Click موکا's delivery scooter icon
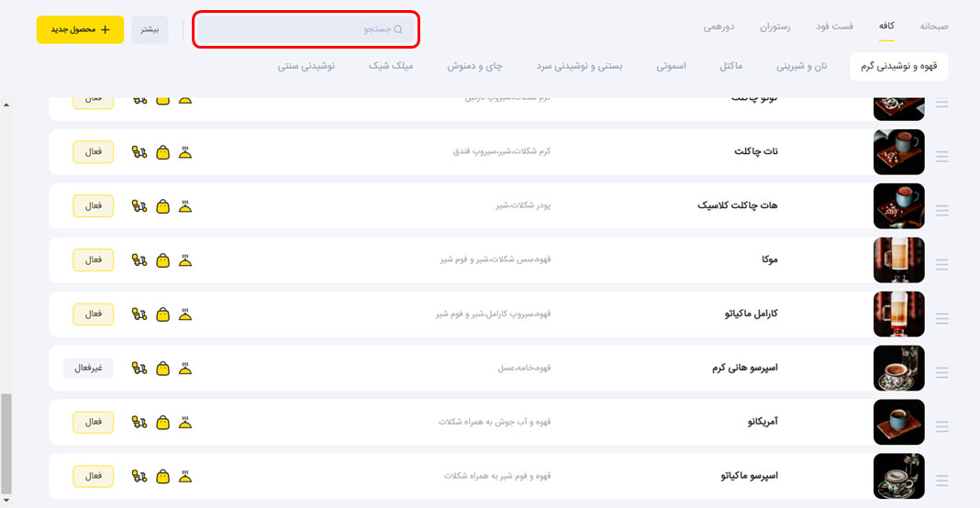980x508 pixels. point(139,260)
